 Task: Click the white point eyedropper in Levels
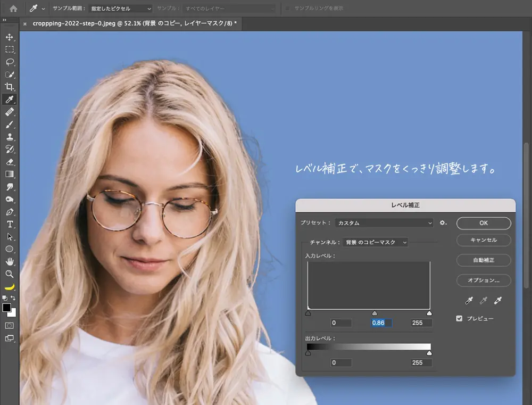click(x=498, y=301)
